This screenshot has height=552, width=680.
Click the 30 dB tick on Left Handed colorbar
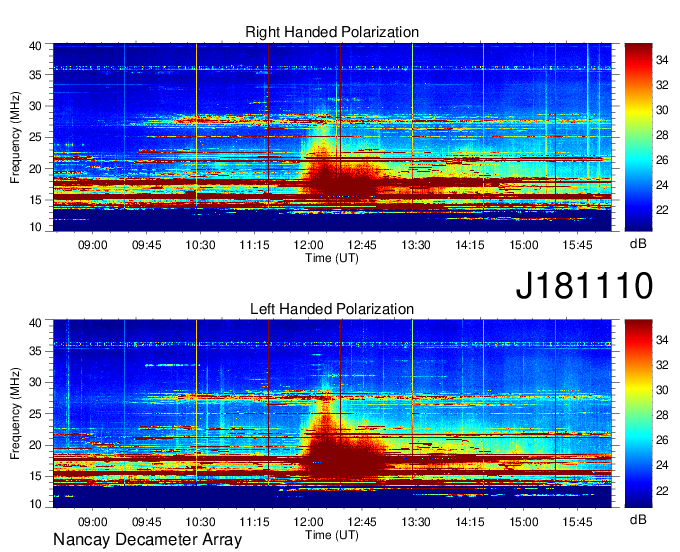pyautogui.click(x=662, y=390)
